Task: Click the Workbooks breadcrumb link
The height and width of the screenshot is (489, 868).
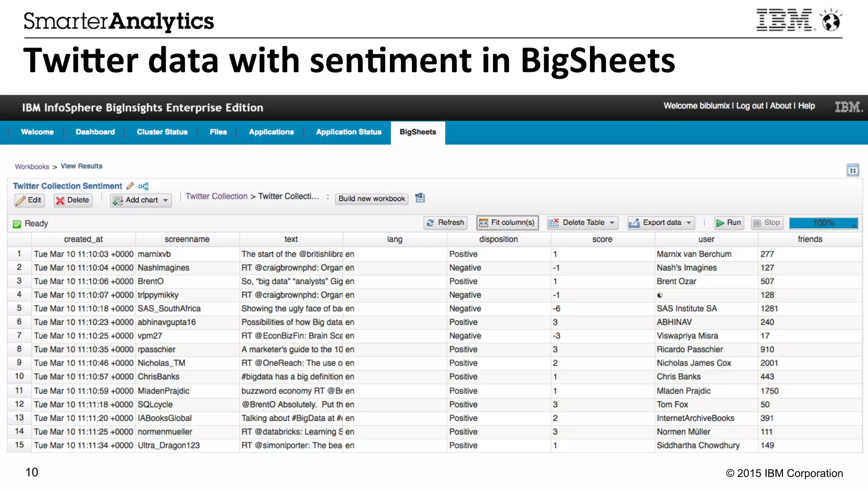Action: [32, 167]
